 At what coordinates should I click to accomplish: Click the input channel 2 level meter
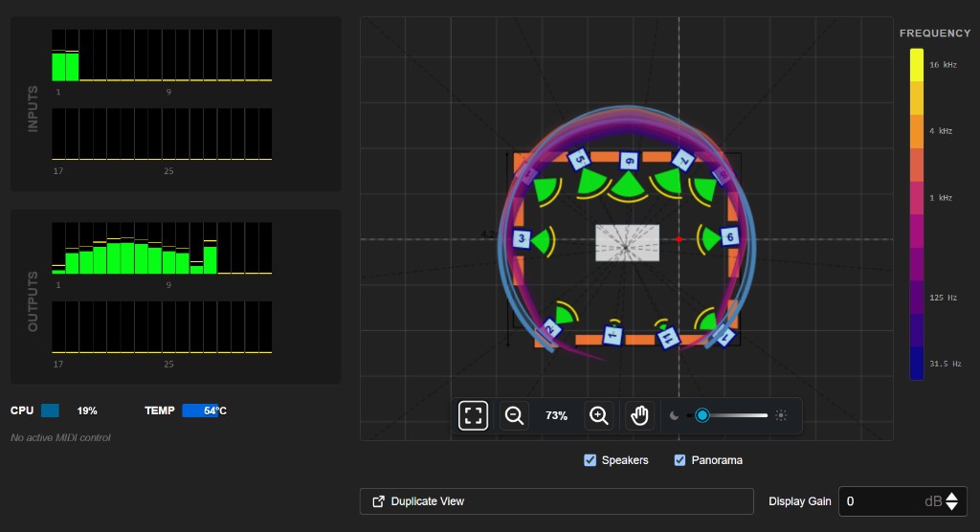tap(72, 55)
